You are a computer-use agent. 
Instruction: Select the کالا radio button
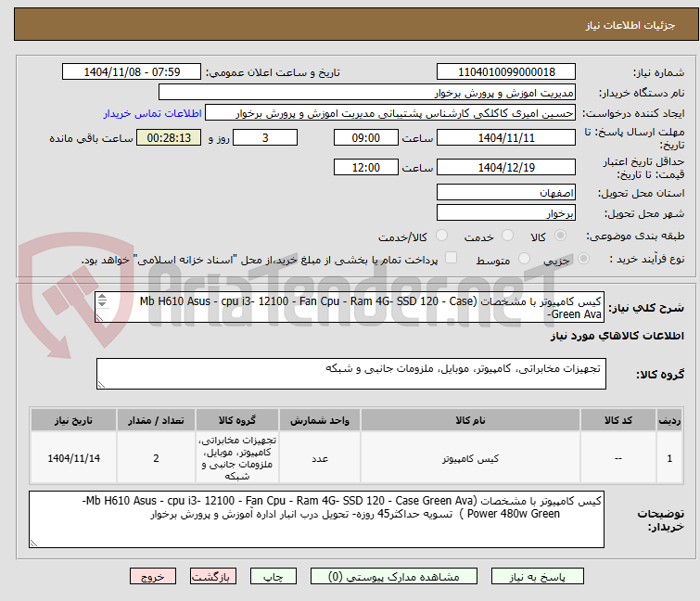pyautogui.click(x=560, y=236)
